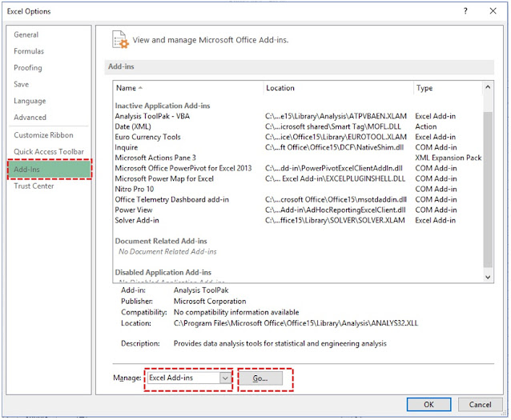Viewport: 511px width, 420px height.
Task: Click the SOLVER.XLAM location path
Action: pyautogui.click(x=335, y=221)
